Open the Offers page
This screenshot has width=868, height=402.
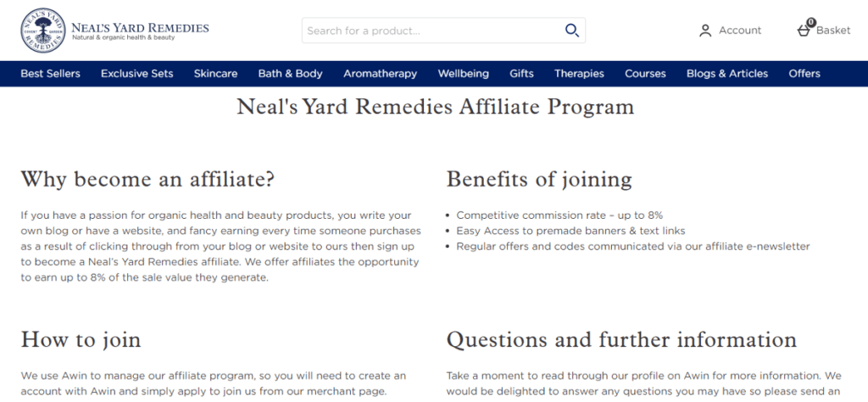[804, 74]
